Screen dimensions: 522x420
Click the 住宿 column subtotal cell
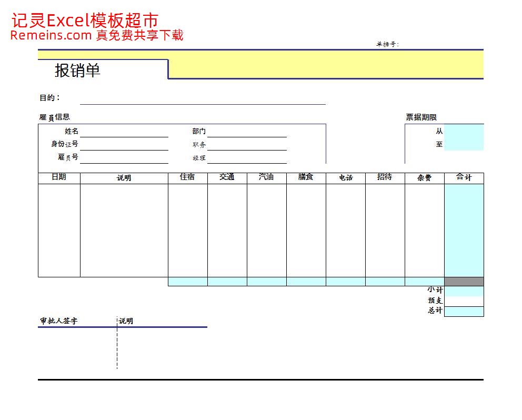[188, 282]
